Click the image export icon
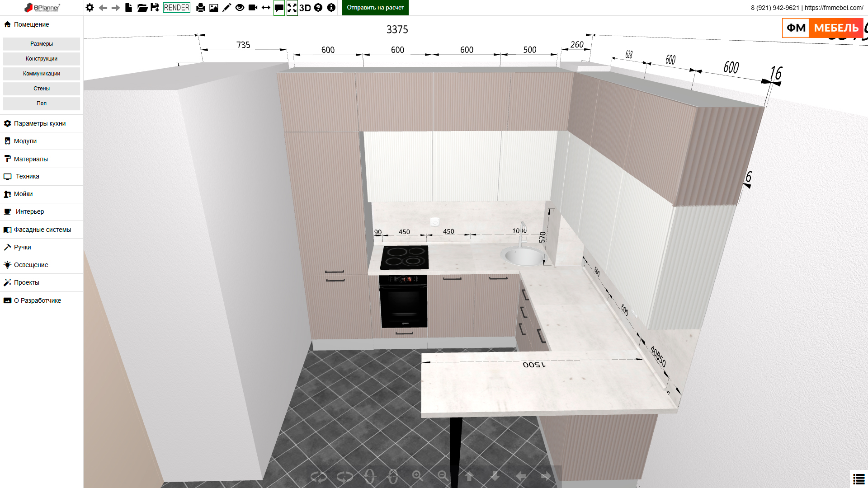This screenshot has width=868, height=488. [213, 8]
